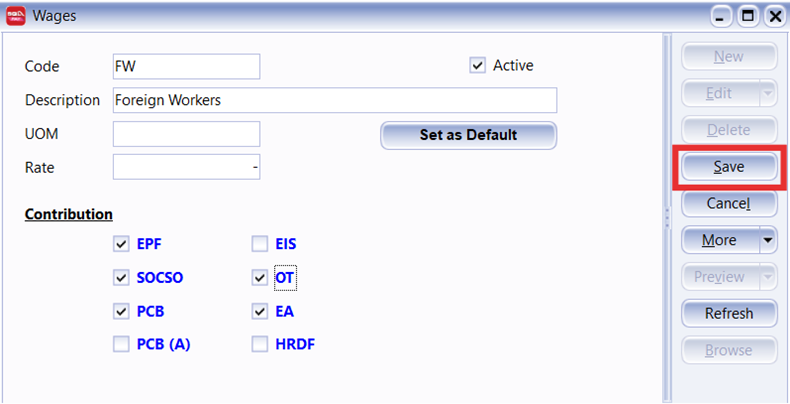Disable the PCB contribution checkbox
This screenshot has width=790, height=404.
pyautogui.click(x=122, y=311)
